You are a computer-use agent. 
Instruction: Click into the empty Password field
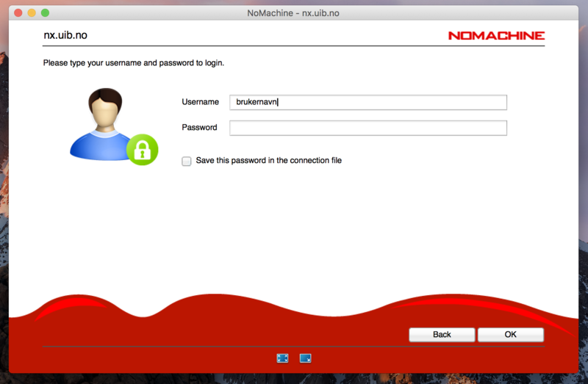coord(367,128)
